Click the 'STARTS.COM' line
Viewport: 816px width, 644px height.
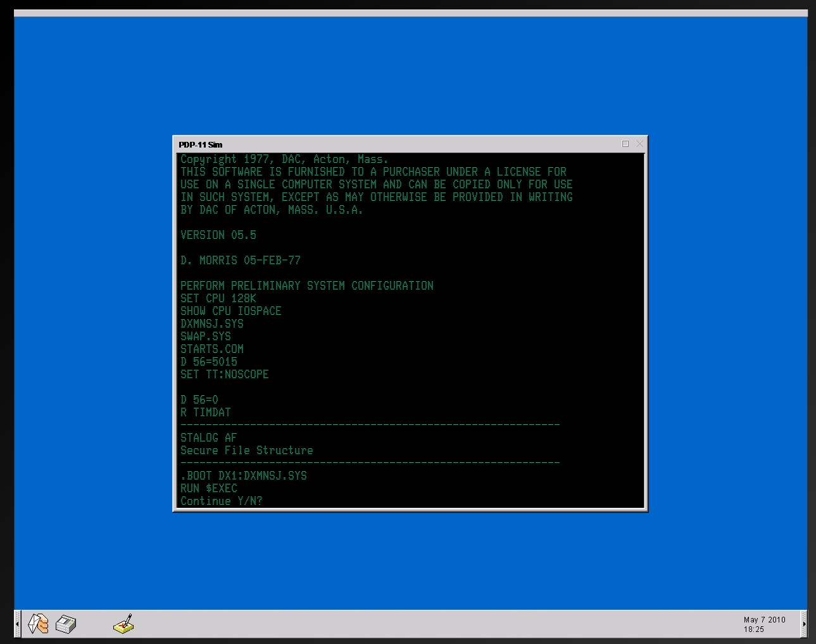212,349
